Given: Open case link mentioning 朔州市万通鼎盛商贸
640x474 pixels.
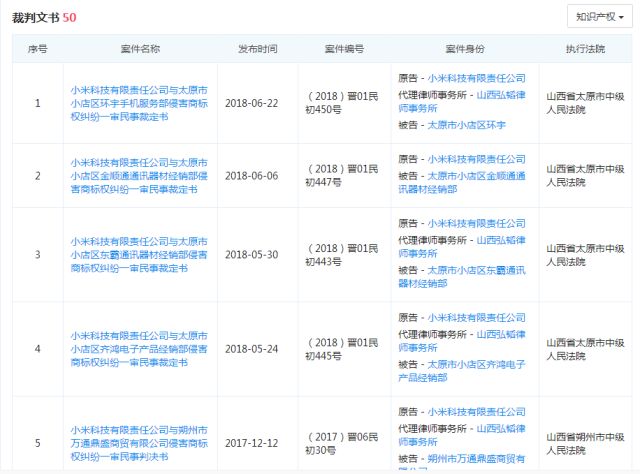Looking at the screenshot, I should (x=139, y=443).
